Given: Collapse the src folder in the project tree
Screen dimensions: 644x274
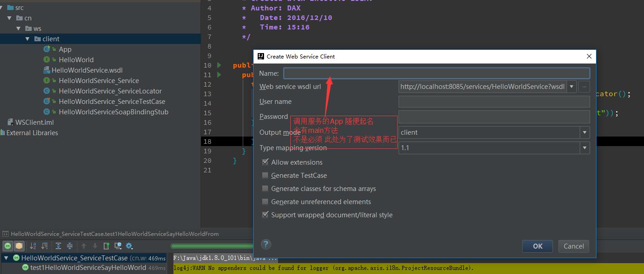Looking at the screenshot, I should pos(2,8).
